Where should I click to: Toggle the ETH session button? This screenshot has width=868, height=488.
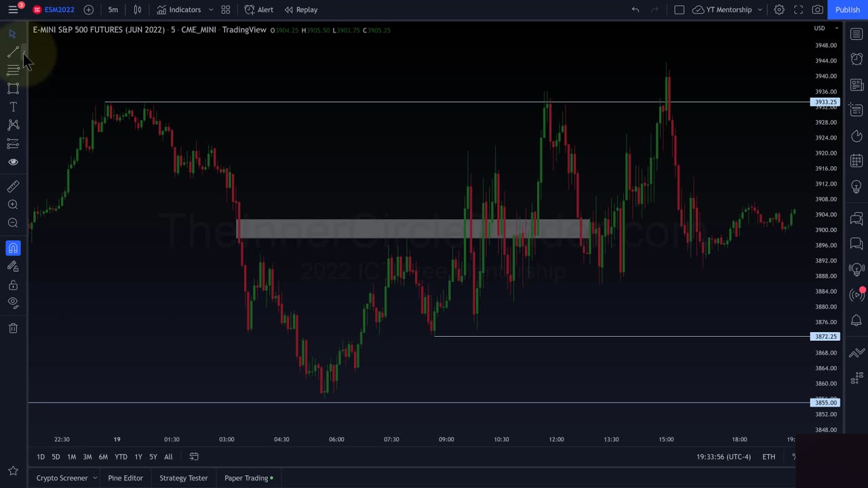point(769,457)
